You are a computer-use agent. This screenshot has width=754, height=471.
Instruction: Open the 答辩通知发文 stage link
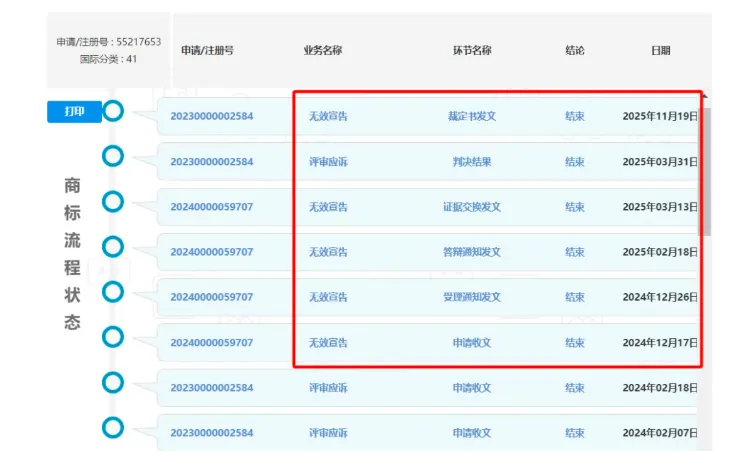pyautogui.click(x=472, y=252)
